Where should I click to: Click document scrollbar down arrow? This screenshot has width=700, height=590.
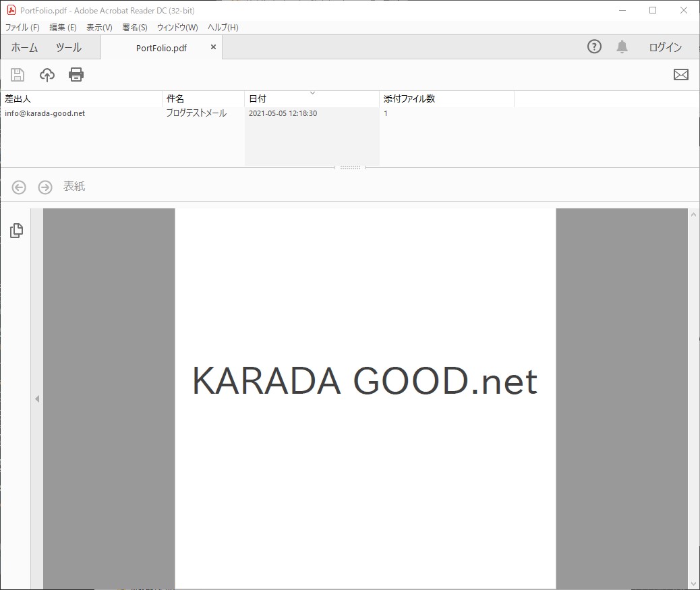[693, 584]
